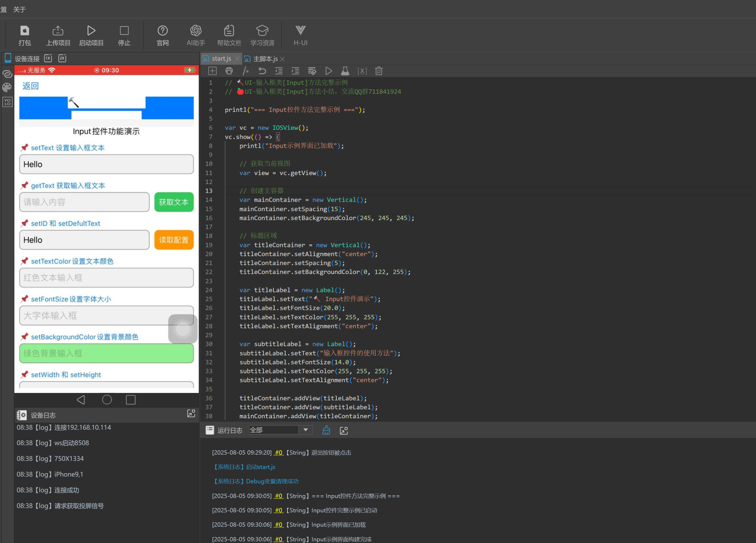Clear the 运行日志 with the broom icon
The image size is (756, 543).
point(326,430)
